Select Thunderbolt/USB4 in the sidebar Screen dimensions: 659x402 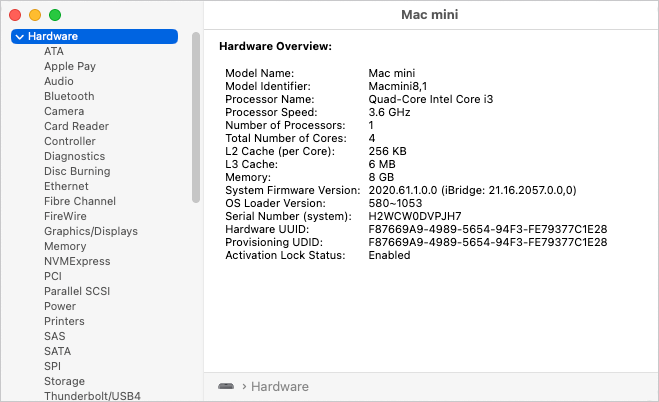tap(92, 396)
